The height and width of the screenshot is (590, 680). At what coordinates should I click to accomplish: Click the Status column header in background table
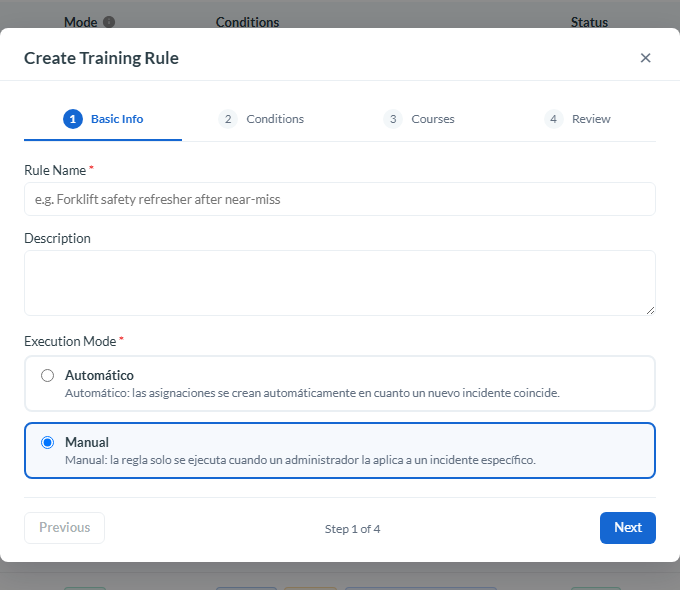pos(589,22)
